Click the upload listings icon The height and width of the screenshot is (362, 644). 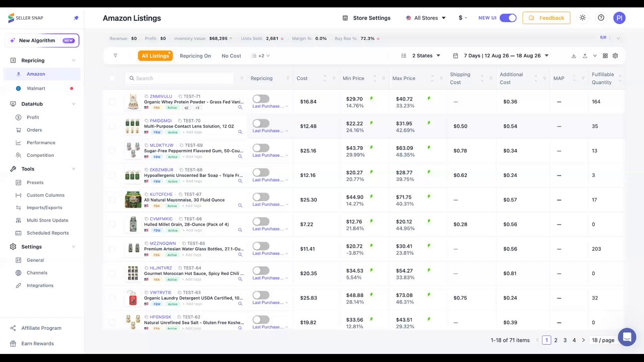point(585,56)
